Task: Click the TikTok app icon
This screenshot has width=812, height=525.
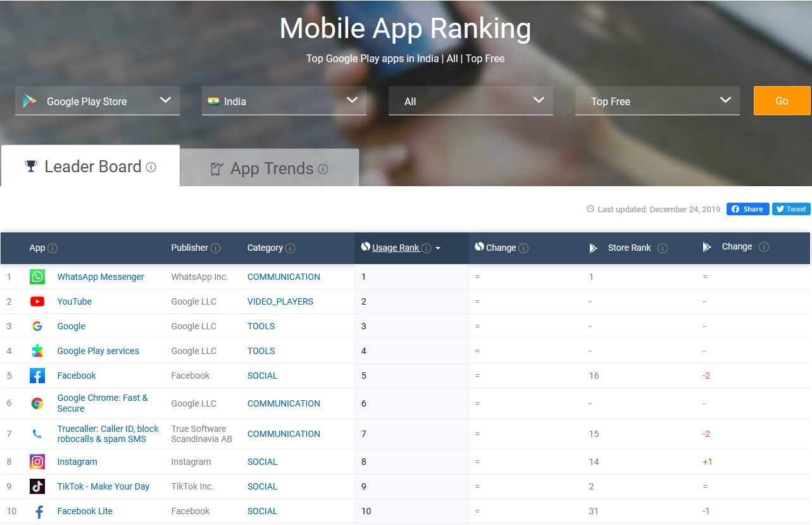Action: [37, 486]
